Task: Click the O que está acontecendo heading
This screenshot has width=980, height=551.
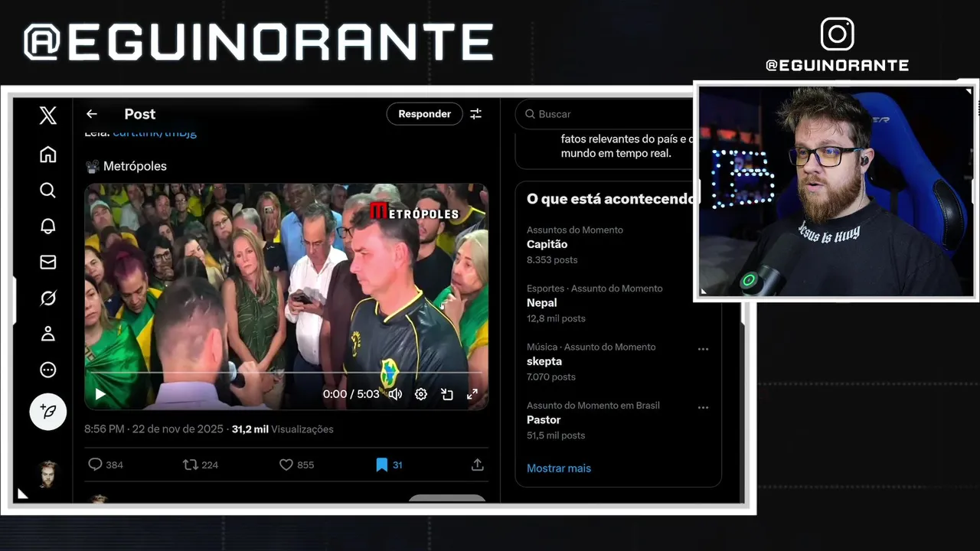Action: (x=609, y=199)
